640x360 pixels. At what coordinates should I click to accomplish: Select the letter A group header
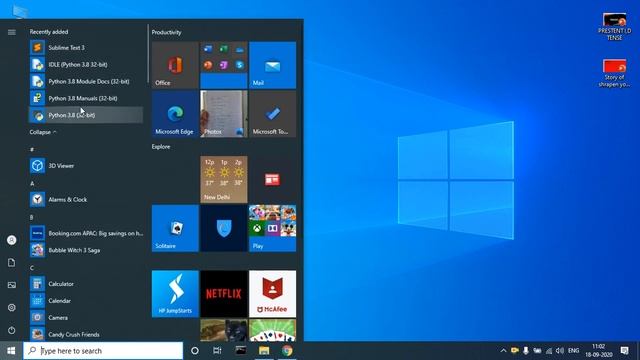pyautogui.click(x=32, y=184)
